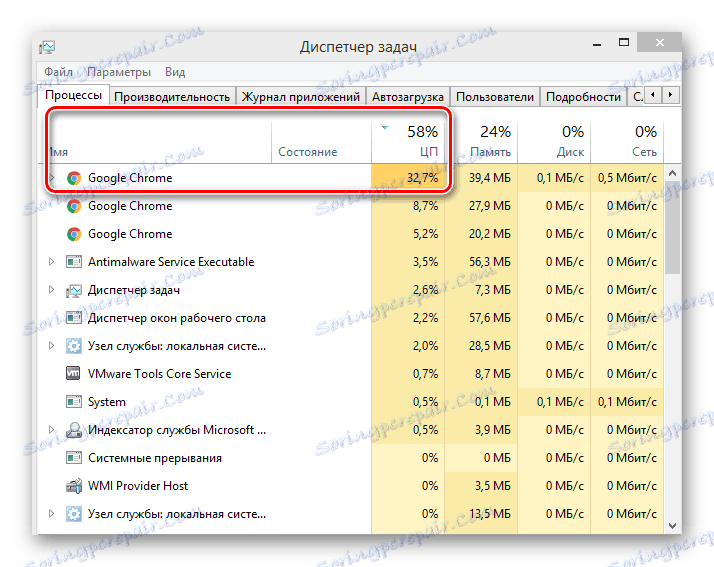Select the VMware Tools Core Service name
The image size is (714, 567).
pos(159,374)
